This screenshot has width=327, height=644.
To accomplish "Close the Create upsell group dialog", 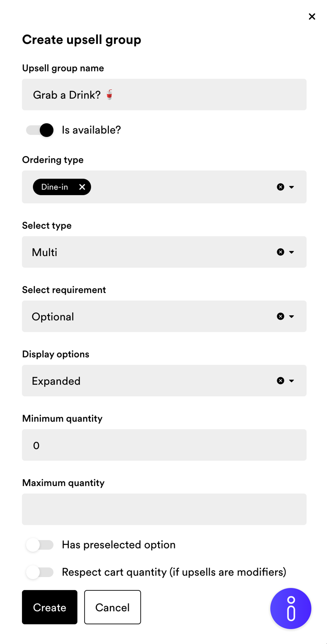I will pos(312,17).
